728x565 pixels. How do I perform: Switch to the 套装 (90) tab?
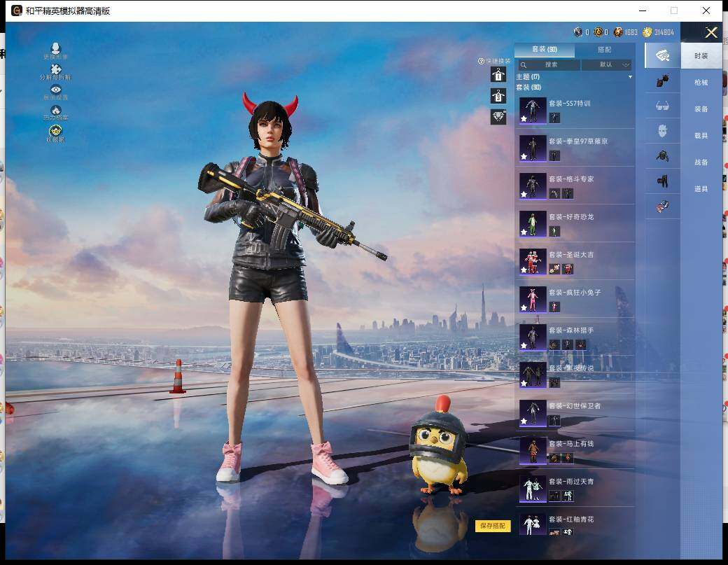tap(545, 49)
